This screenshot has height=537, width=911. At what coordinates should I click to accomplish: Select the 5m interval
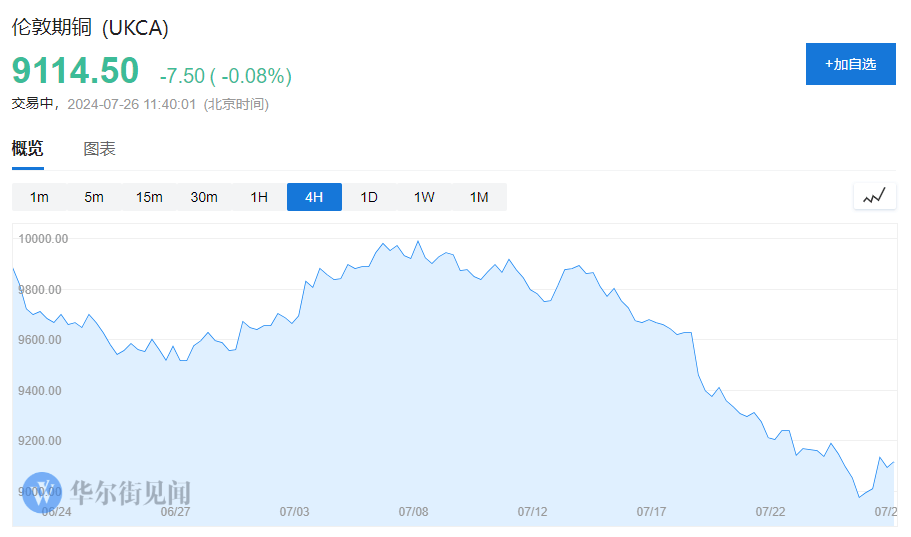click(x=94, y=197)
